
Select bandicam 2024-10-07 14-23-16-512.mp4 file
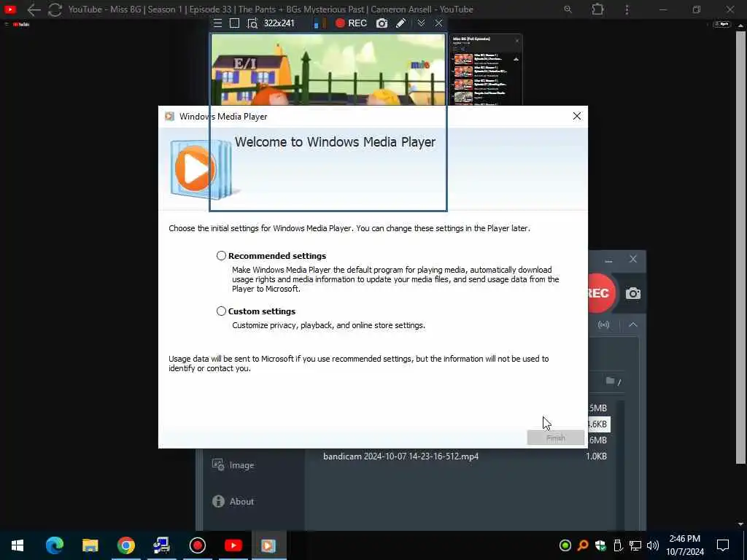pos(400,456)
